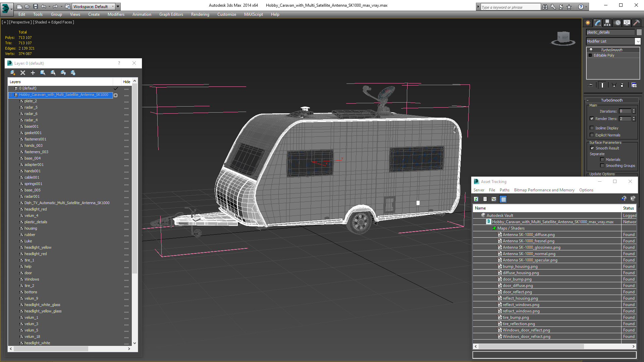This screenshot has width=644, height=362.
Task: Open the Help question-mark dropdown arrow
Action: (586, 7)
